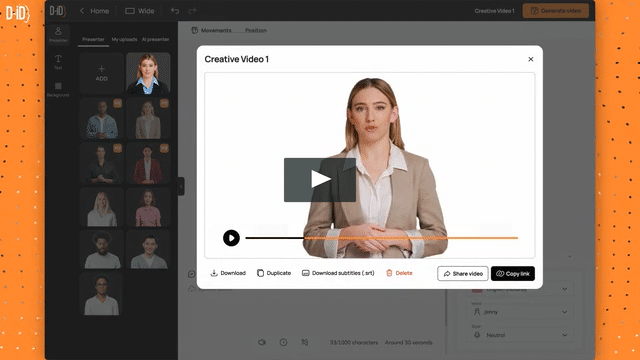Copy the video link
This screenshot has height=360, width=640.
point(513,273)
